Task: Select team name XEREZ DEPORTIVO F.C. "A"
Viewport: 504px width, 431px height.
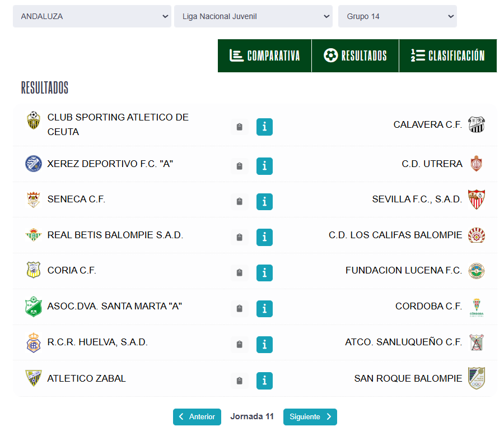Action: click(x=110, y=164)
